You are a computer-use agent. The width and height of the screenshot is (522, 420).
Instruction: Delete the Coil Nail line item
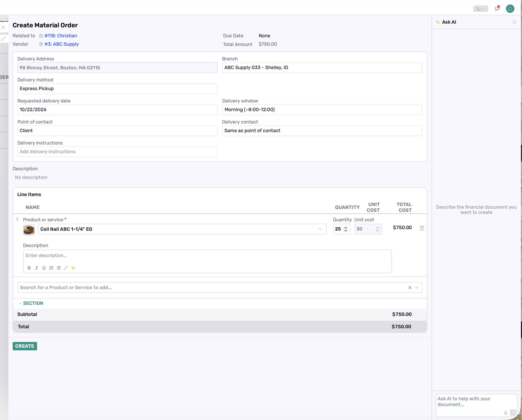tap(422, 228)
